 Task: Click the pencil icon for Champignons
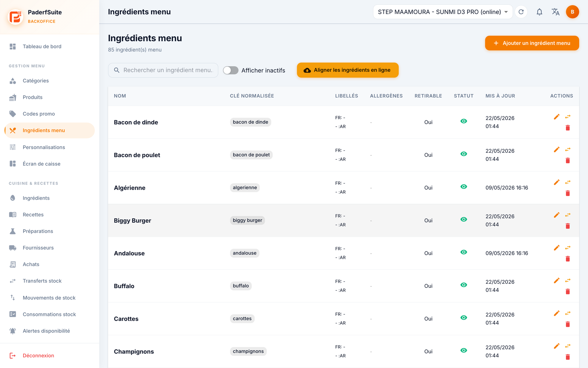point(557,346)
